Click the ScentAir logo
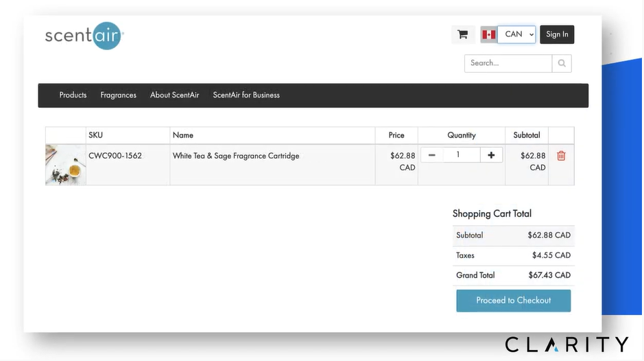 point(84,36)
